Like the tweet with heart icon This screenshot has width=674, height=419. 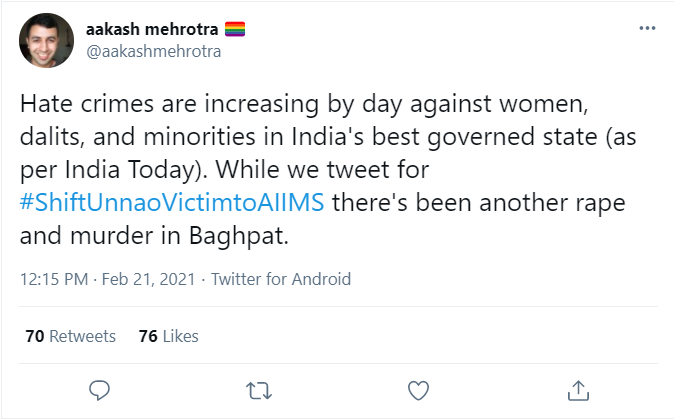click(x=419, y=388)
